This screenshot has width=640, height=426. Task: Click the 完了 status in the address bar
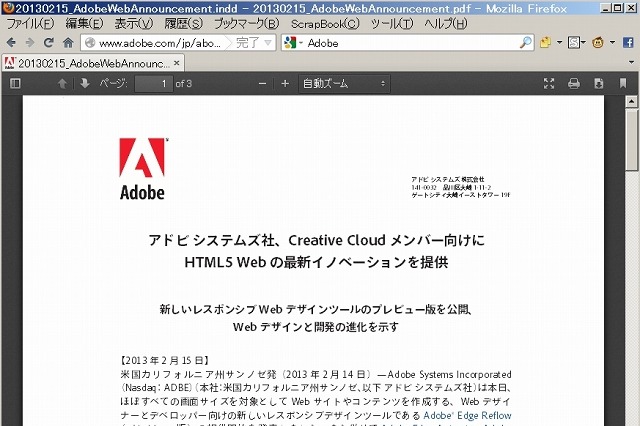click(247, 42)
